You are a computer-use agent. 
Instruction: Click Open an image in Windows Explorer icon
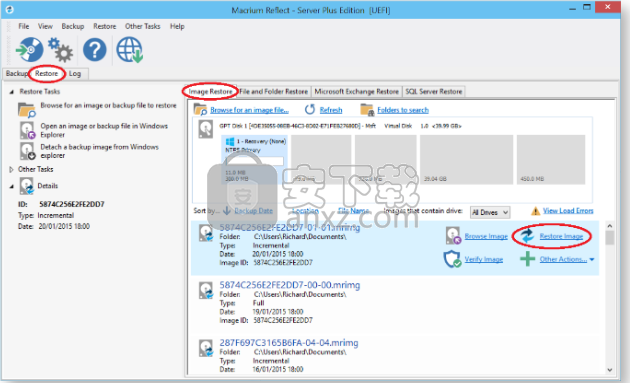click(28, 130)
